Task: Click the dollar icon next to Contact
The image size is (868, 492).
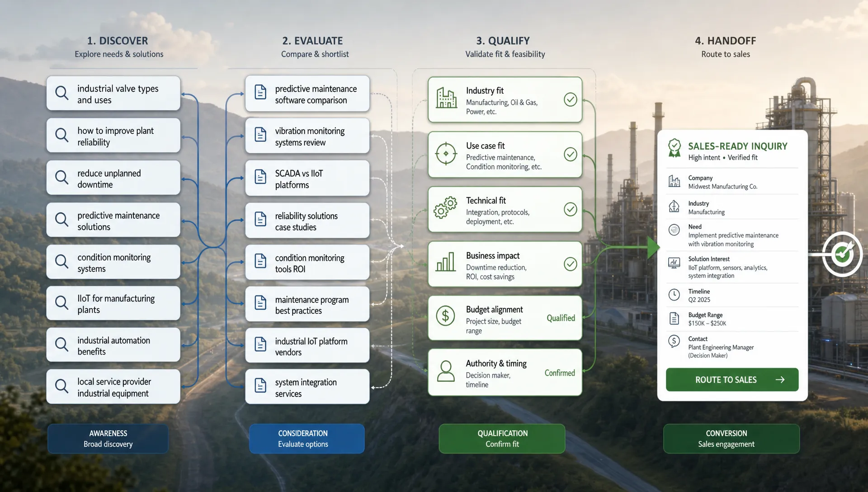Action: click(x=674, y=341)
